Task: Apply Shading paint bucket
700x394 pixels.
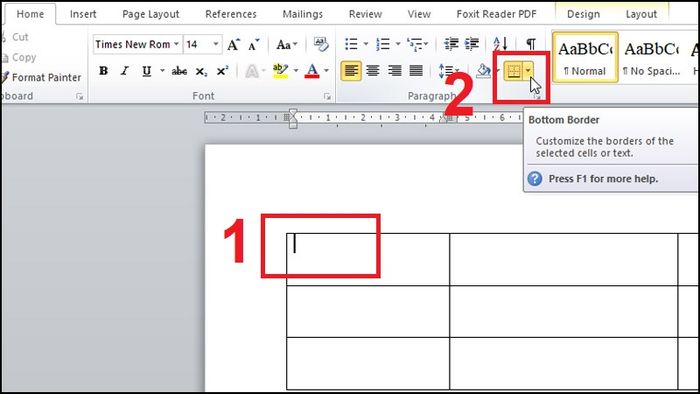Action: point(483,71)
